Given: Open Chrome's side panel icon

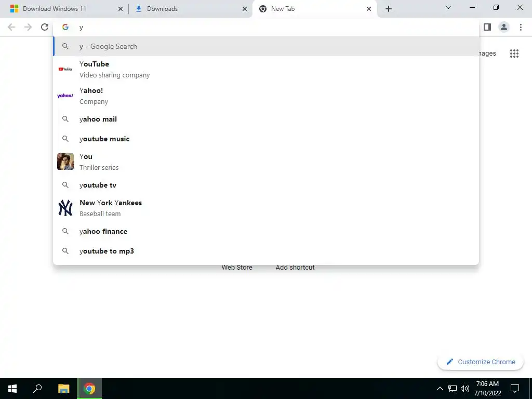Looking at the screenshot, I should [x=487, y=27].
